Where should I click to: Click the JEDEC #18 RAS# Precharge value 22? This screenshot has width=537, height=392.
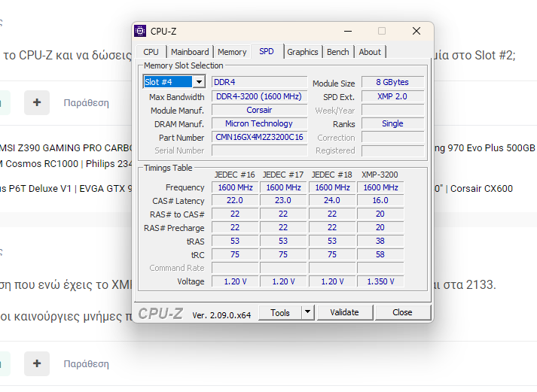[x=332, y=227]
